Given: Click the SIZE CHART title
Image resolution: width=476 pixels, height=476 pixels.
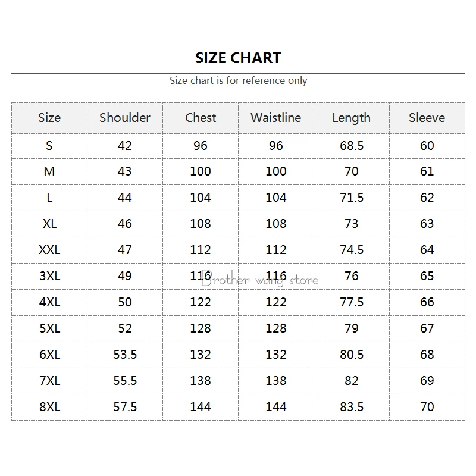Looking at the screenshot, I should (238, 58).
